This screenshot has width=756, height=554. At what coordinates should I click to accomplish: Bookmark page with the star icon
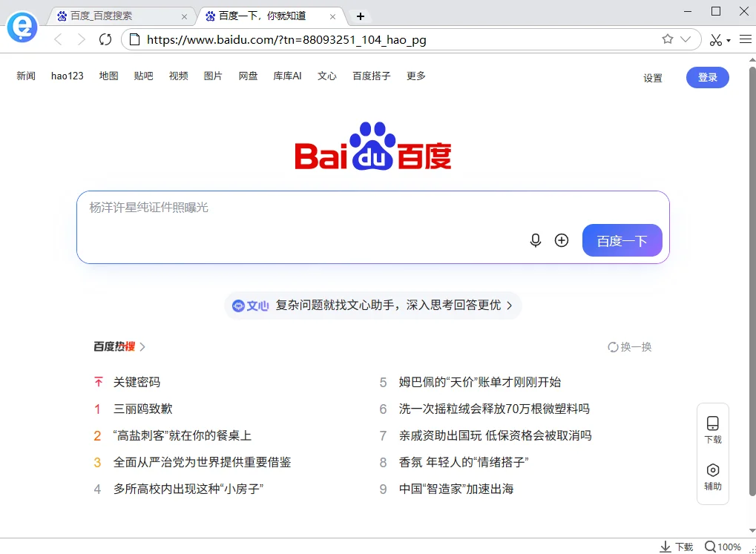667,39
